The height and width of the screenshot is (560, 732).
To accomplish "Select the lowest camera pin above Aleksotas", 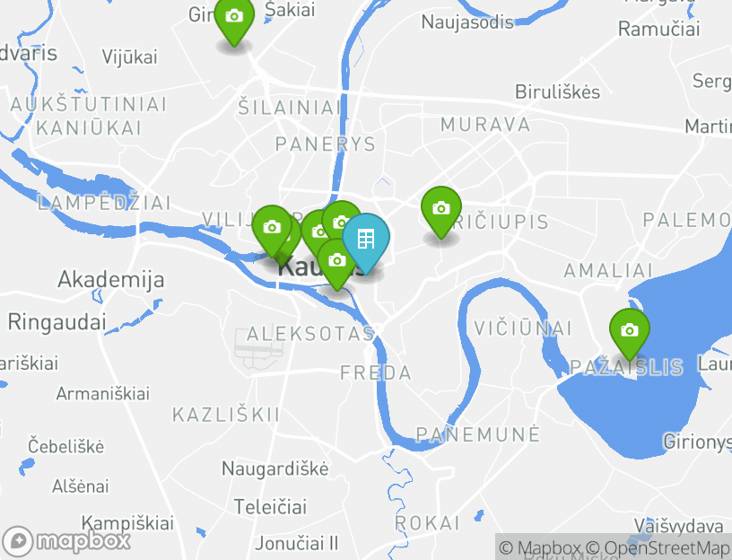I will (336, 261).
